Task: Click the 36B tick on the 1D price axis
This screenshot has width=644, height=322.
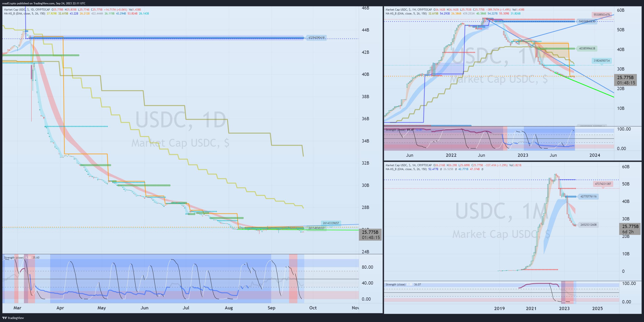Action: click(x=365, y=119)
